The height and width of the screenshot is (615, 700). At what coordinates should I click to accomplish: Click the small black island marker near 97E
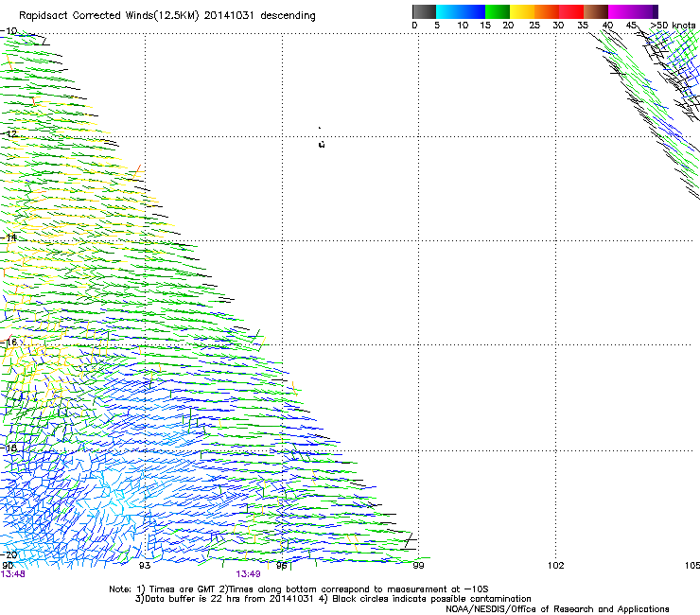(x=322, y=144)
